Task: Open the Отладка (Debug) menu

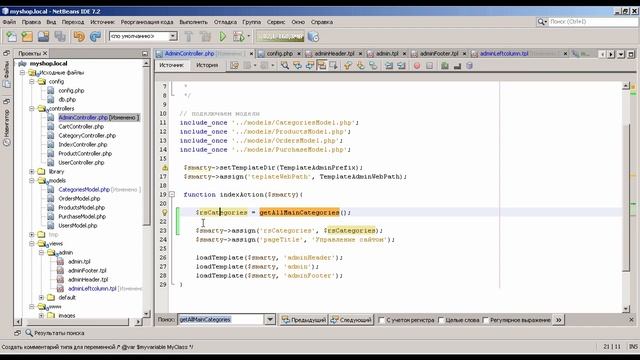Action: coord(225,22)
